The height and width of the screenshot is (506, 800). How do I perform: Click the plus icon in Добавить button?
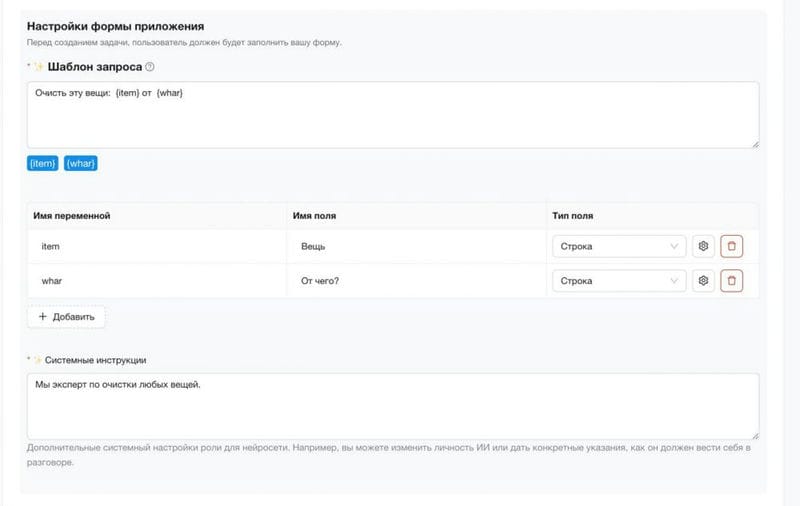tap(42, 316)
